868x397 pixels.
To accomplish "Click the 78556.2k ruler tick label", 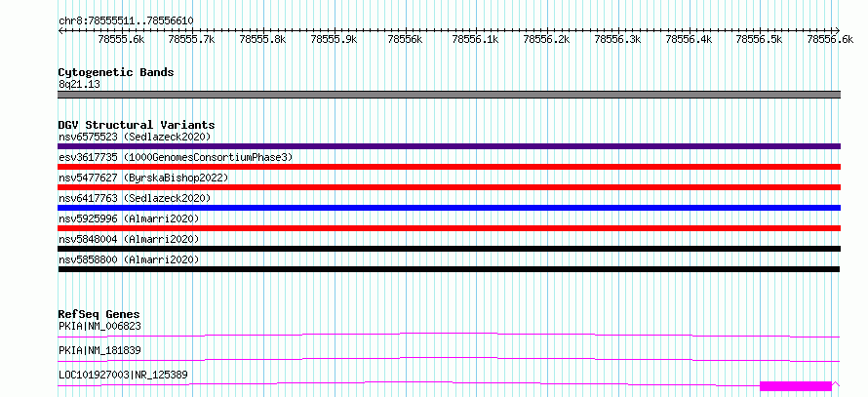I will click(546, 39).
